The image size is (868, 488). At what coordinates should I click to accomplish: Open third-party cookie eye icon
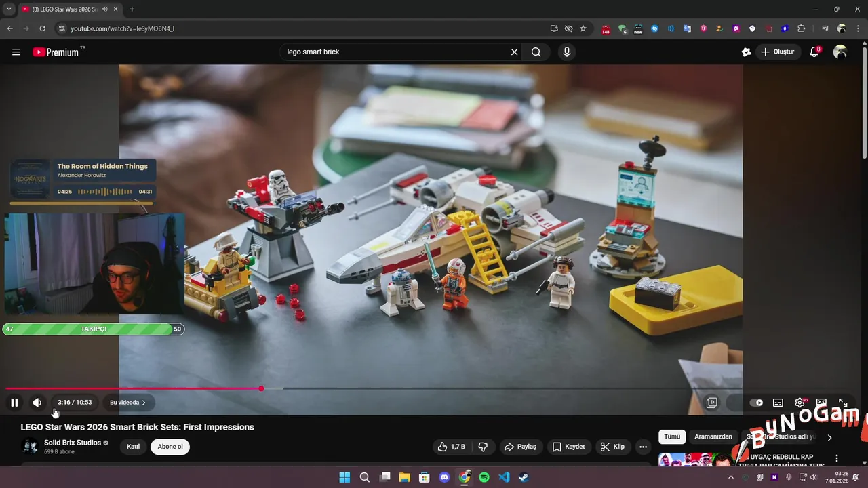(568, 28)
